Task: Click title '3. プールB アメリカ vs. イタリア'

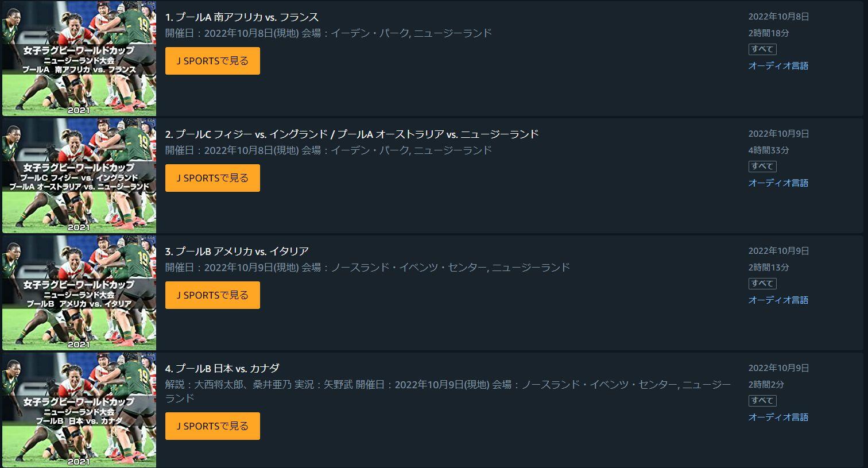Action: point(237,252)
